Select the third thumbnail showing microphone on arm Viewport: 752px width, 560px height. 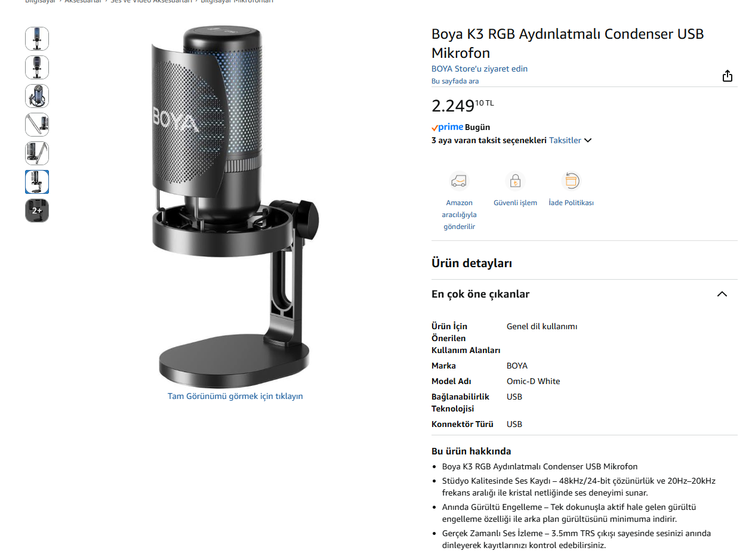tap(37, 96)
